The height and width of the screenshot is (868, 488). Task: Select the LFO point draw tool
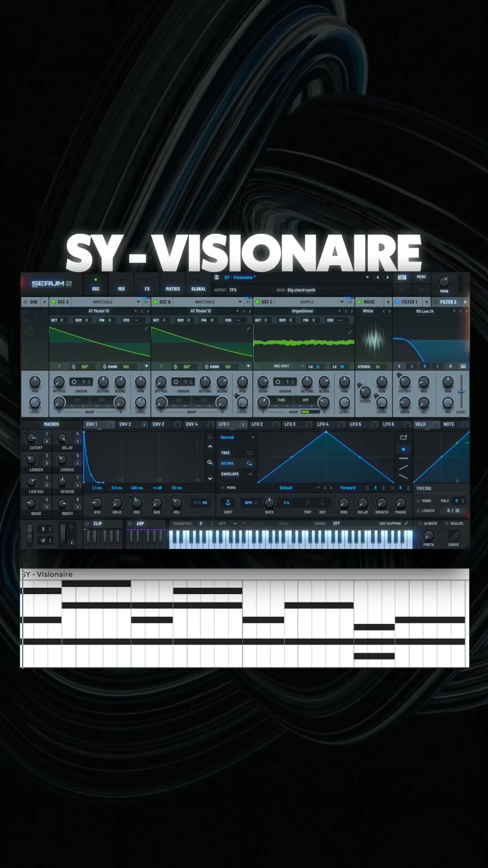[x=404, y=449]
